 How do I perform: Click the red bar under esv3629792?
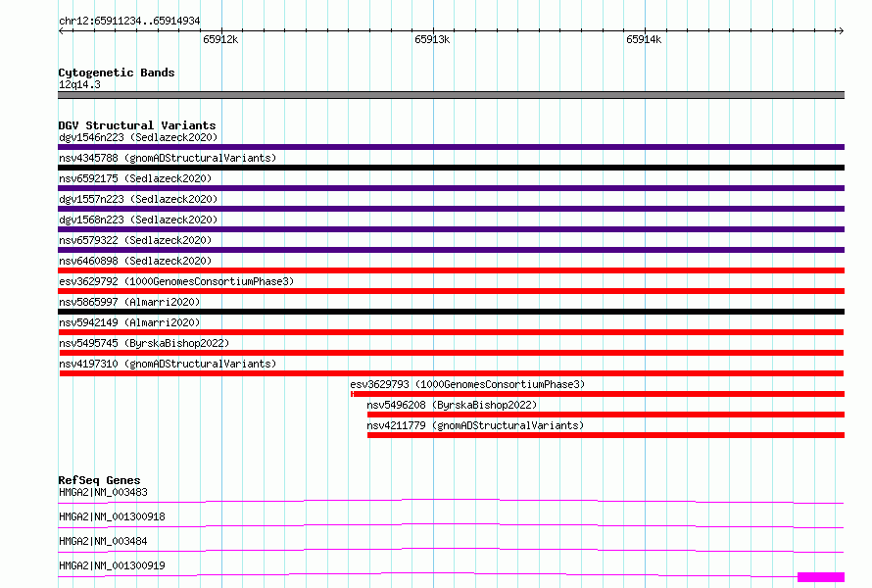coord(451,291)
